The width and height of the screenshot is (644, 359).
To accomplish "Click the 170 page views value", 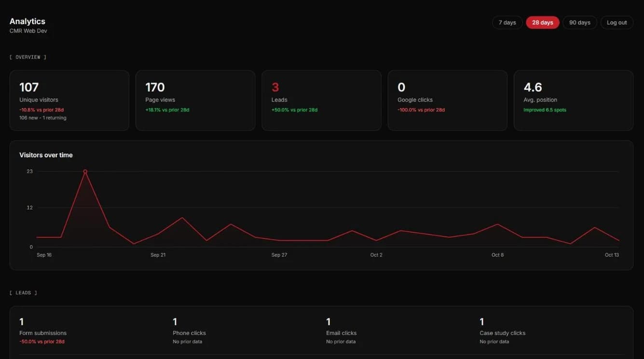I will pyautogui.click(x=155, y=87).
